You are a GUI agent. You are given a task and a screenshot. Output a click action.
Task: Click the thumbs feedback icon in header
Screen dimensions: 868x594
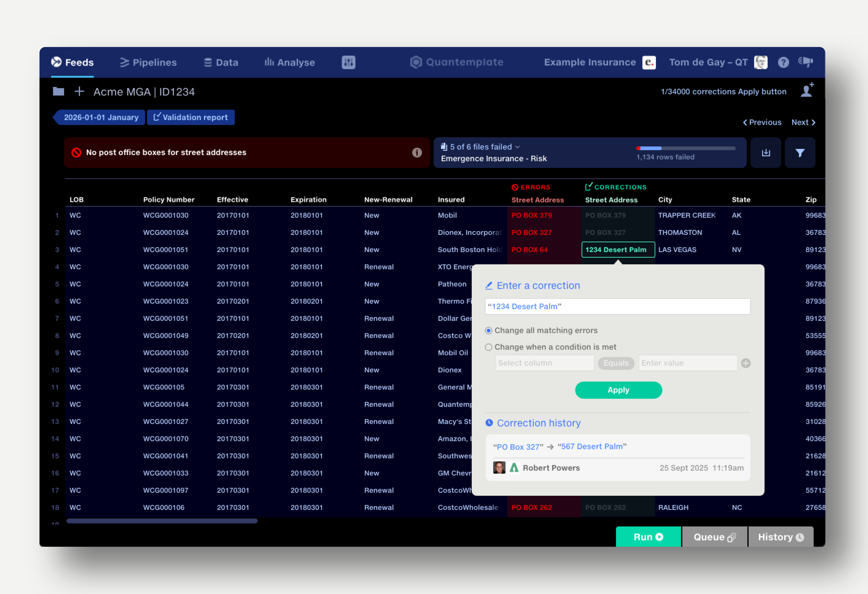806,62
